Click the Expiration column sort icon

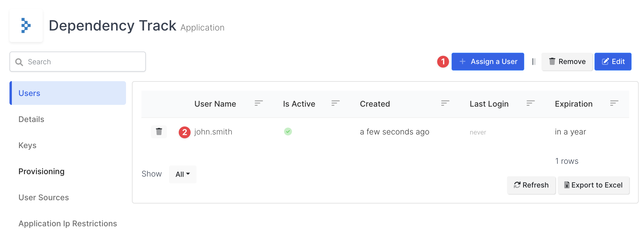point(614,103)
